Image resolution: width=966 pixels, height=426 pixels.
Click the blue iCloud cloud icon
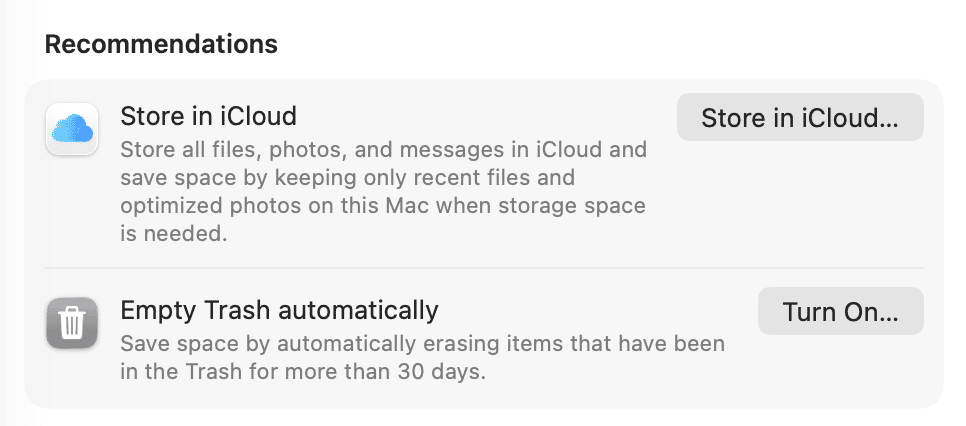(x=71, y=129)
